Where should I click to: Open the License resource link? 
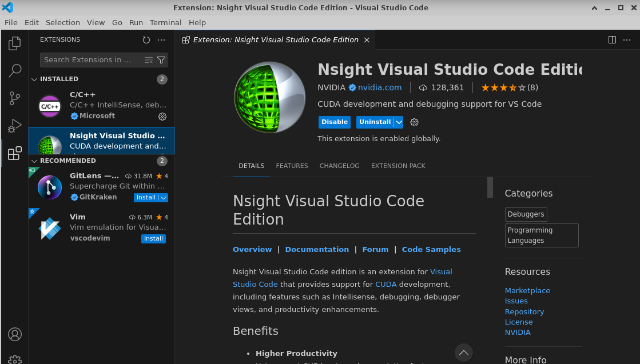point(519,322)
